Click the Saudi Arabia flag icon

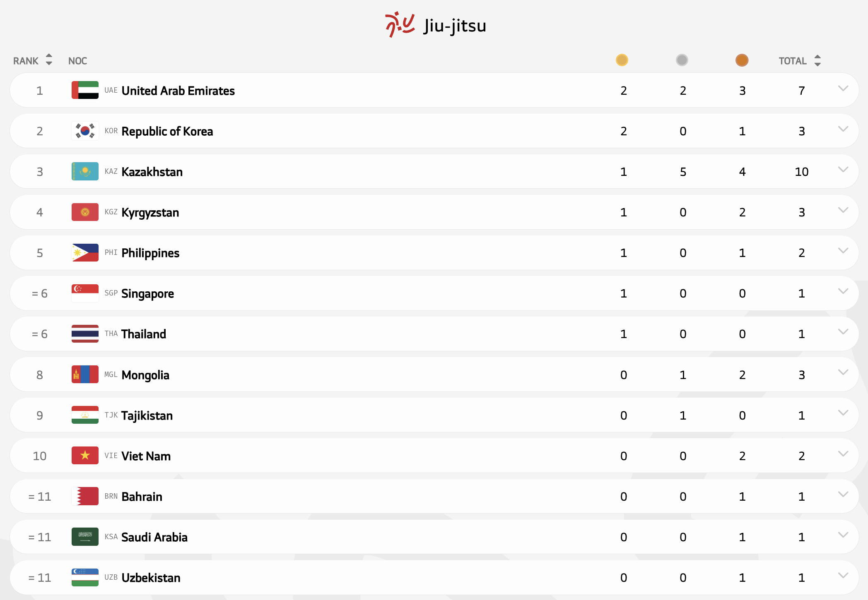coord(85,537)
